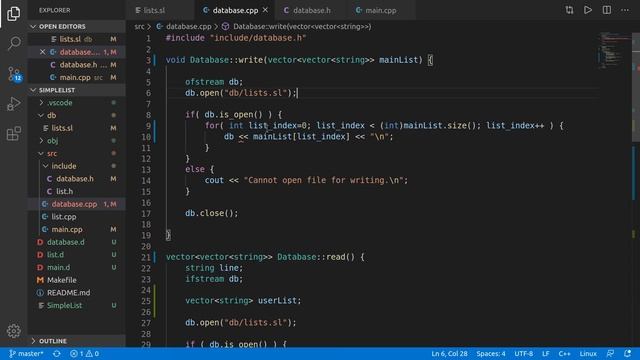Expand the obj folder

(76, 141)
